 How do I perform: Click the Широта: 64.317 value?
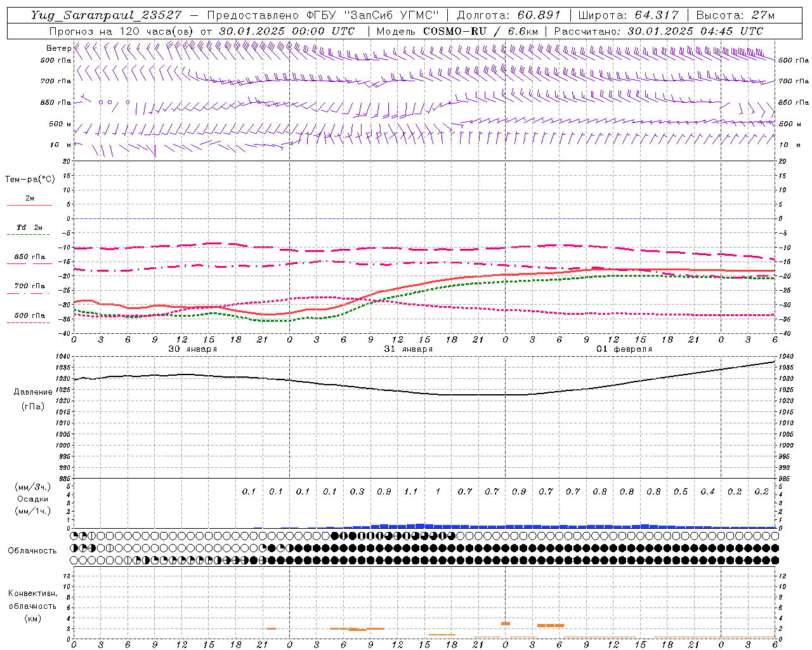pyautogui.click(x=629, y=15)
